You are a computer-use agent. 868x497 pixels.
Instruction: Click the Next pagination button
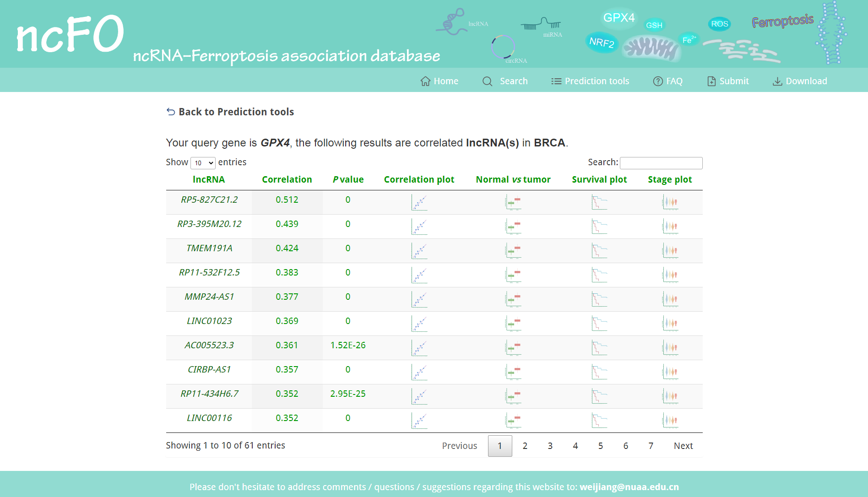[683, 446]
